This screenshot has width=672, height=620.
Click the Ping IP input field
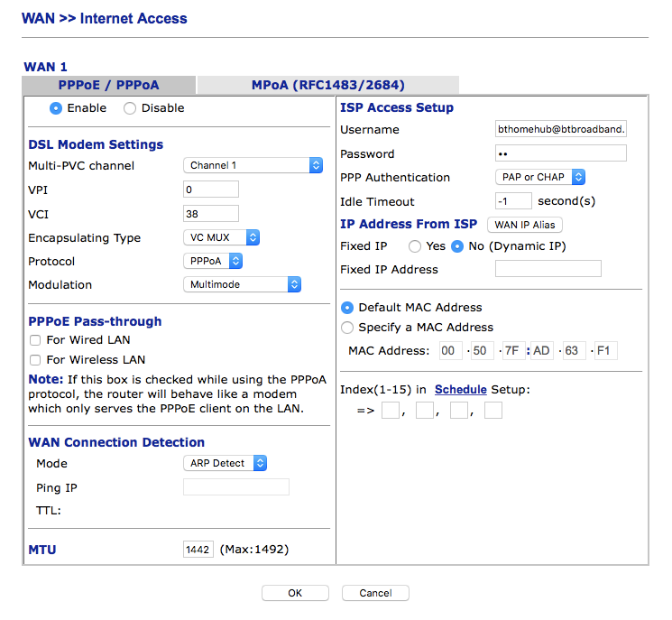(236, 487)
